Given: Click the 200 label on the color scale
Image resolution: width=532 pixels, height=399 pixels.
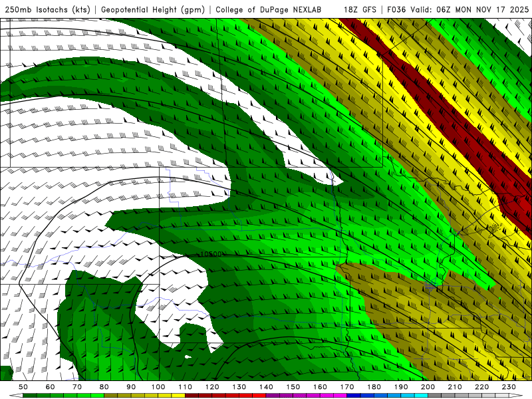Looking at the screenshot, I should pos(428,387).
